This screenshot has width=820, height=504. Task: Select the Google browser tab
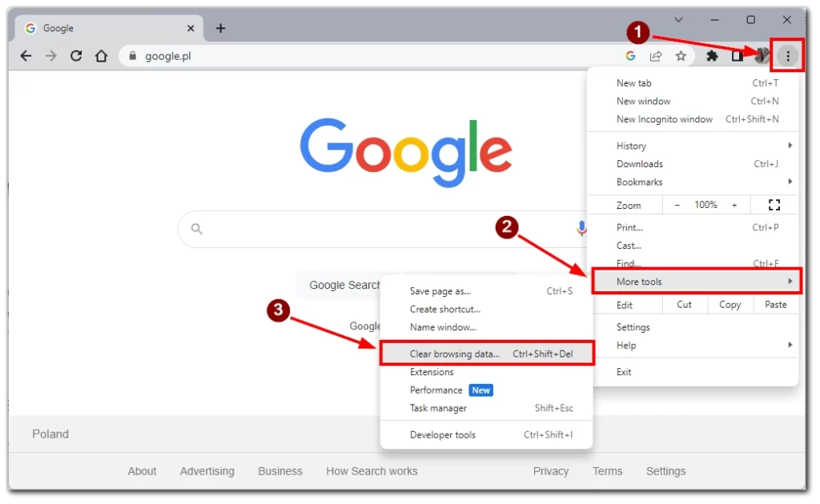coord(109,28)
